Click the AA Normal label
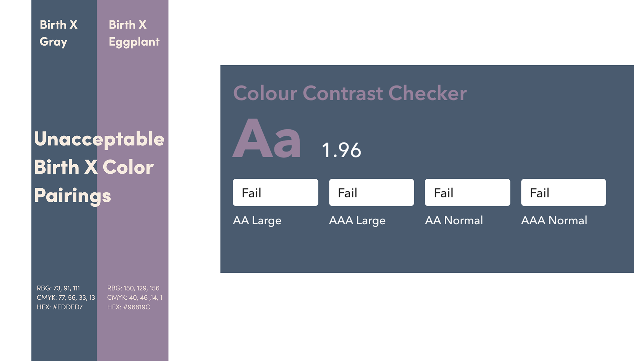This screenshot has height=361, width=644. pyautogui.click(x=454, y=220)
